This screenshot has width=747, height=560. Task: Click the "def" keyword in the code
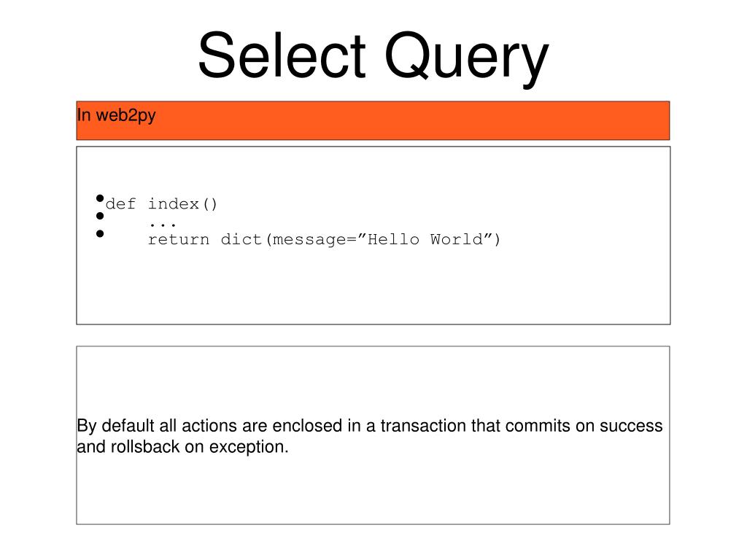pyautogui.click(x=121, y=204)
